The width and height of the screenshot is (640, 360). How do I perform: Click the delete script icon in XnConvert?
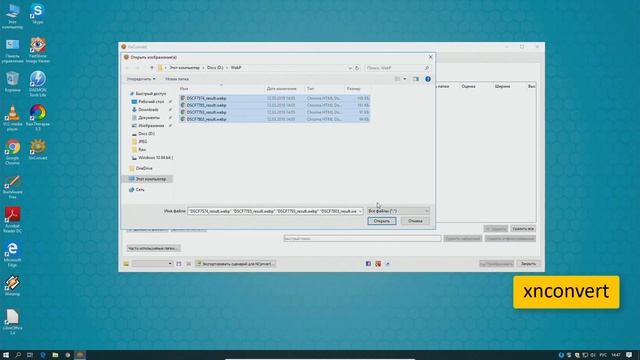pos(189,264)
